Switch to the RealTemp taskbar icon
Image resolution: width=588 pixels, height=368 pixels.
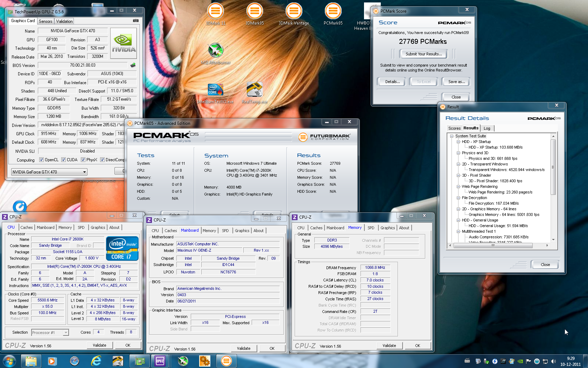click(118, 361)
